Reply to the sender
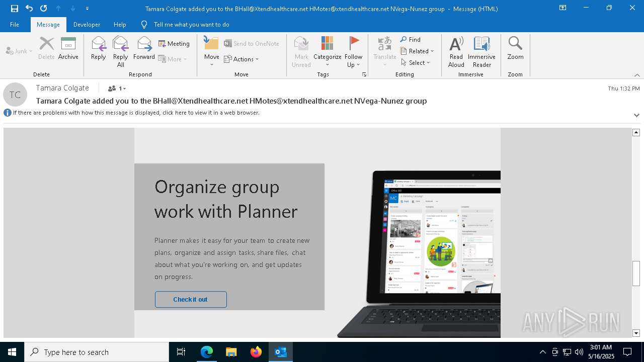The width and height of the screenshot is (644, 362). (x=99, y=48)
